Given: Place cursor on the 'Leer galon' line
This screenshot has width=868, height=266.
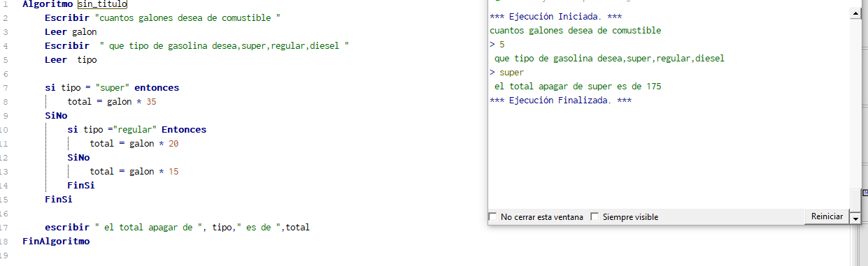Looking at the screenshot, I should (71, 31).
